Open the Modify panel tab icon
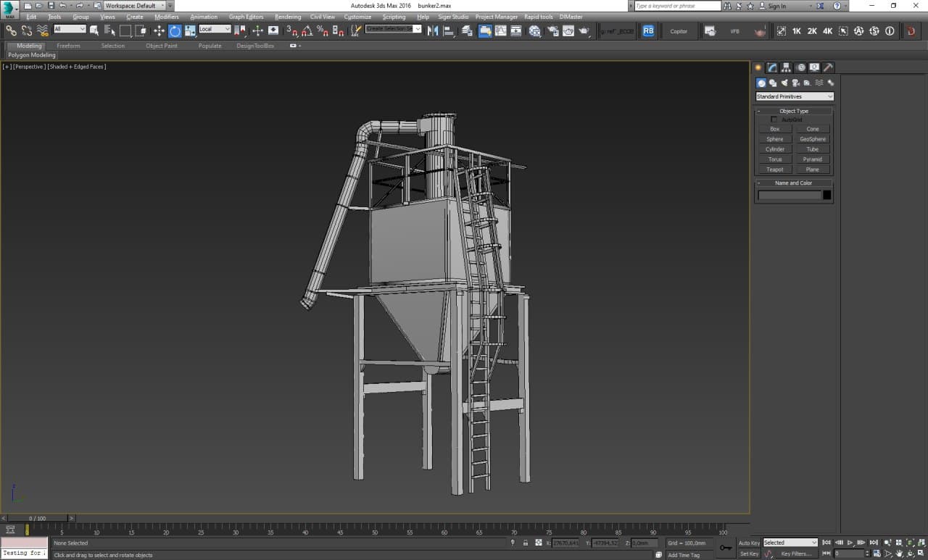The width and height of the screenshot is (928, 560). tap(772, 67)
